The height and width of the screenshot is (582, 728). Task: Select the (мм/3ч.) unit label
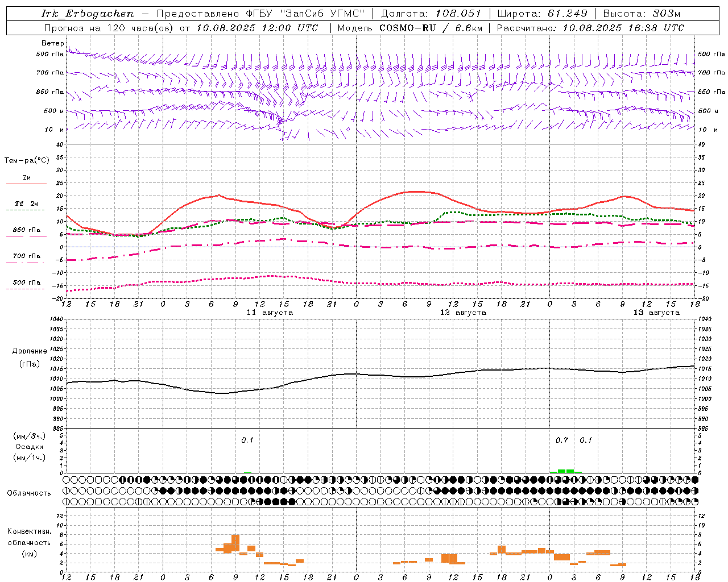[x=30, y=436]
